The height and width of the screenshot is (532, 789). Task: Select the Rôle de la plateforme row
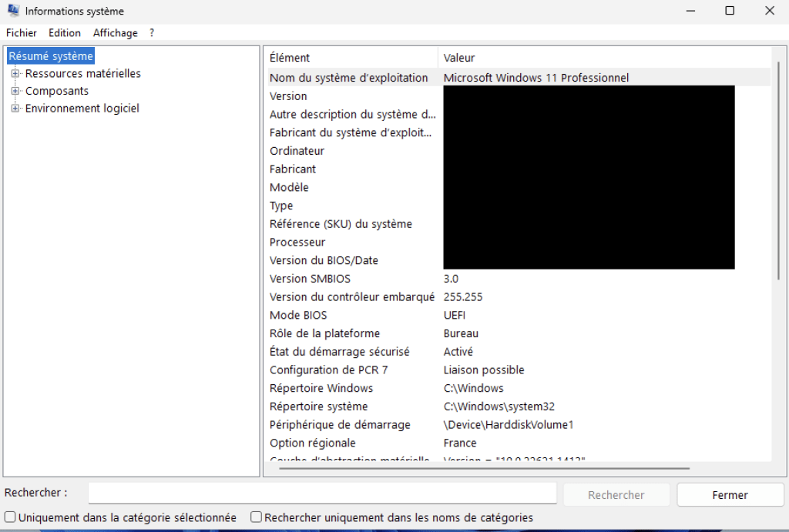pos(519,333)
